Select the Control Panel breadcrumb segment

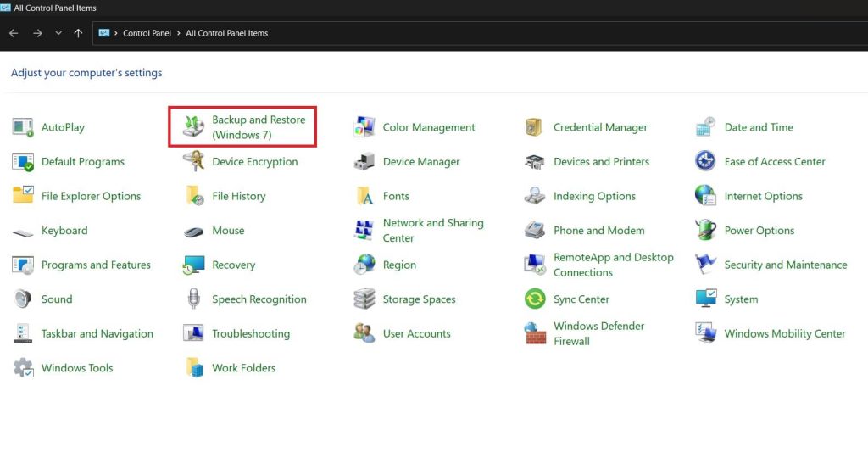point(147,33)
